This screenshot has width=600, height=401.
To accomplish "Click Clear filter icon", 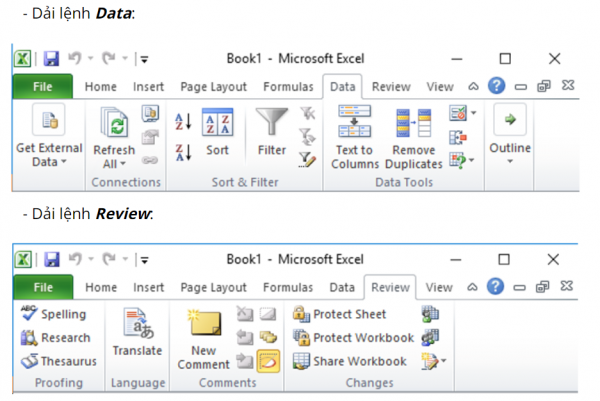I will pos(308,114).
